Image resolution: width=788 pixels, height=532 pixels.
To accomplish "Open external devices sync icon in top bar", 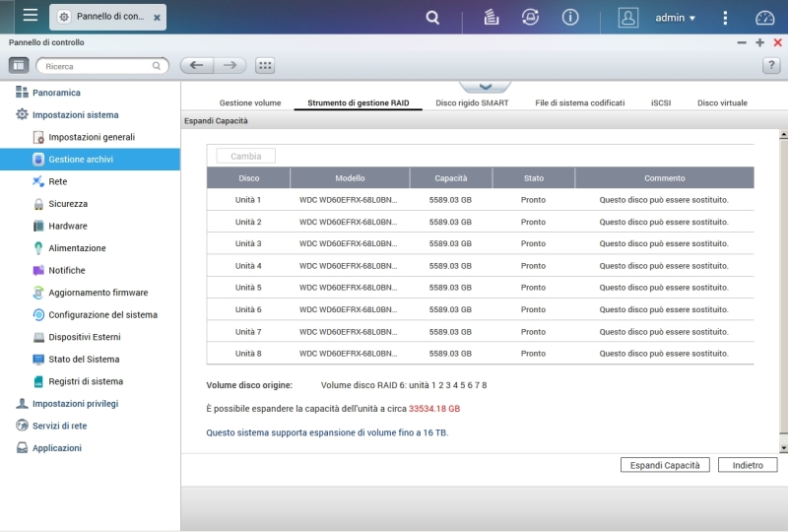I will [530, 18].
